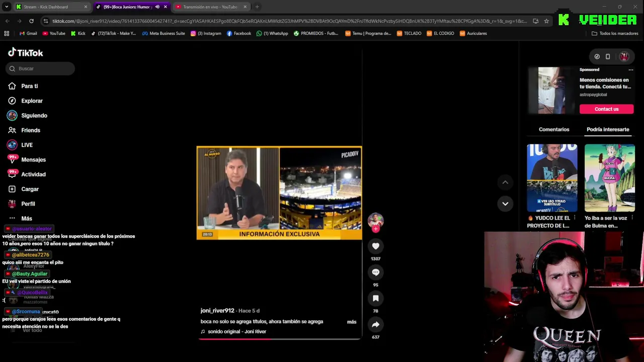Open the Siguiendo feed
Viewport: 644px width, 362px height.
click(28, 116)
